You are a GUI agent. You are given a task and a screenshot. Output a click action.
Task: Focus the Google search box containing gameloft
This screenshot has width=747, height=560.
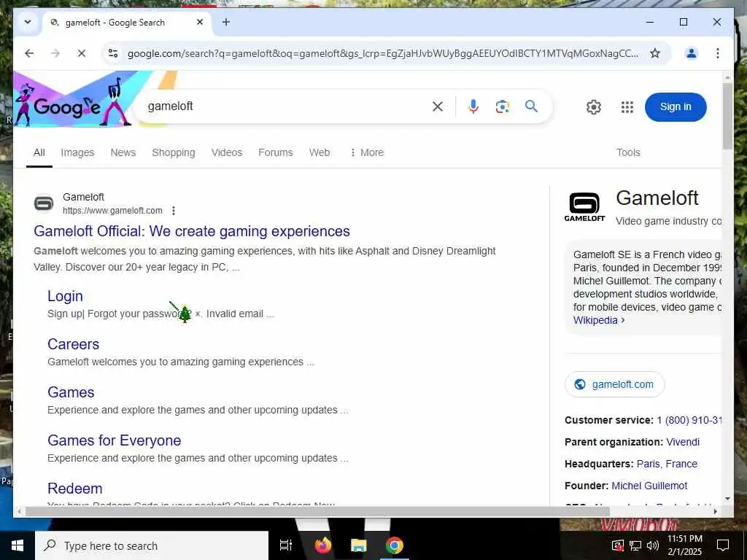point(284,106)
